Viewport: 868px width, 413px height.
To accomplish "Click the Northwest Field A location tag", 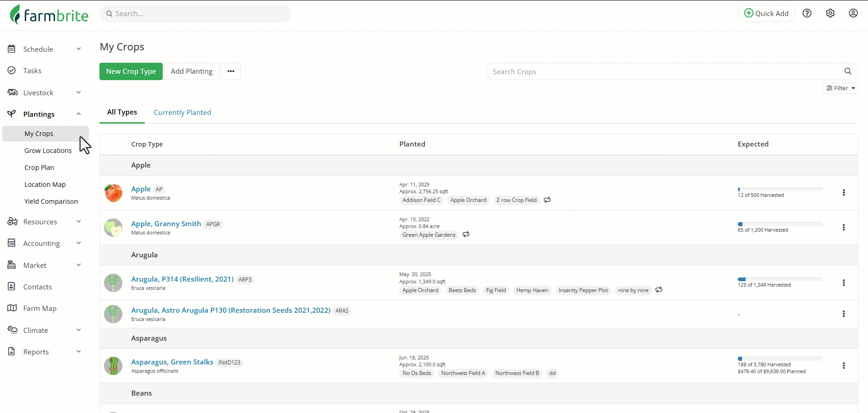I will (463, 373).
